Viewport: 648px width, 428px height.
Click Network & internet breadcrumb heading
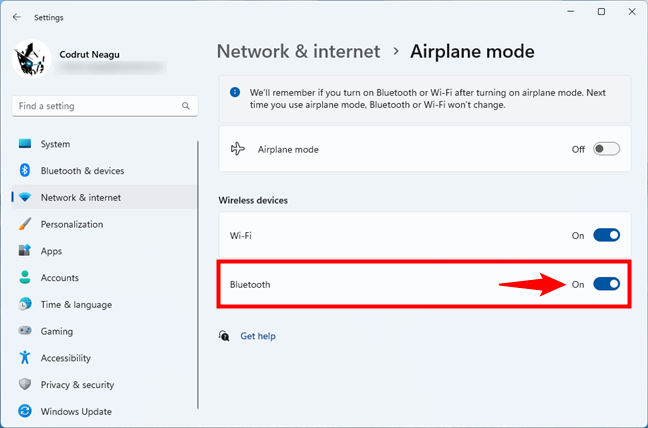(x=298, y=51)
